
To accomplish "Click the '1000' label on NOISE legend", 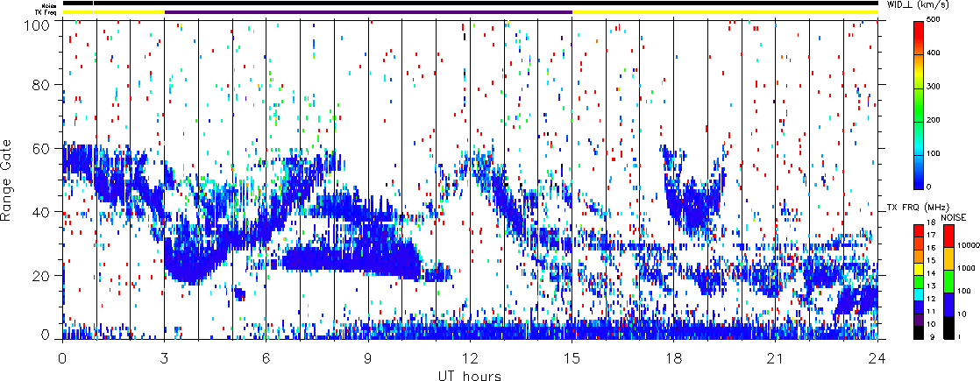I will coord(966,269).
